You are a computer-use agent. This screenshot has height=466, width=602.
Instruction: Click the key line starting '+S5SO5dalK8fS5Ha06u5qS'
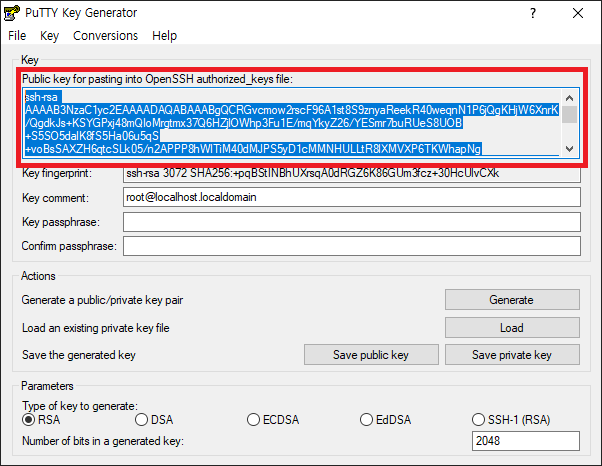tap(92, 136)
